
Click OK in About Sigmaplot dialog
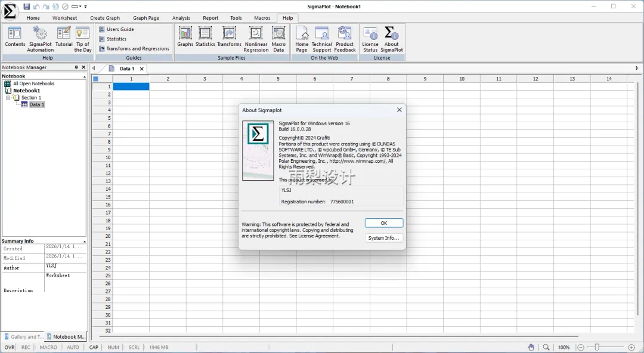point(384,223)
